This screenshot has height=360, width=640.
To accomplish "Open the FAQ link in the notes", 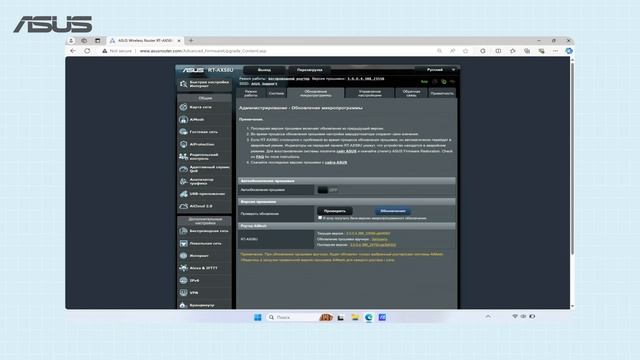I will 260,157.
